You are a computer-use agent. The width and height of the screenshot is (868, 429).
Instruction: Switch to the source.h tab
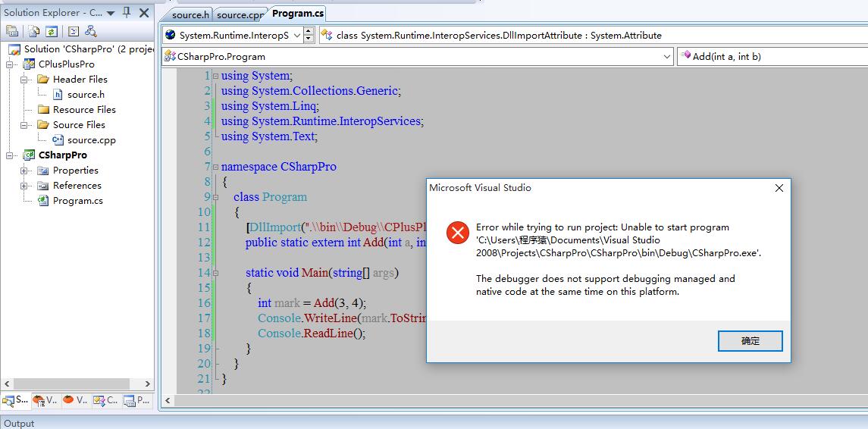tap(190, 15)
